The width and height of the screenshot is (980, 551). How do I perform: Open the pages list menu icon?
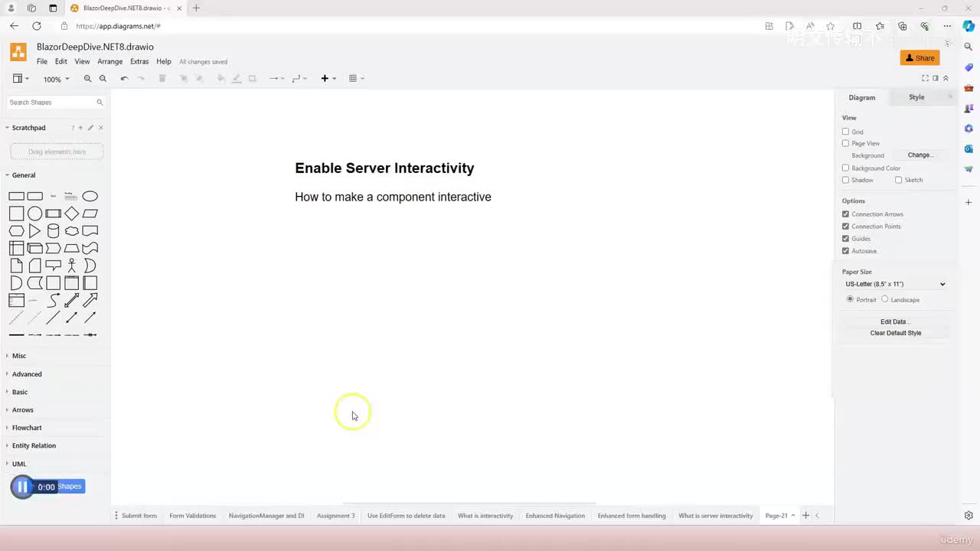116,516
